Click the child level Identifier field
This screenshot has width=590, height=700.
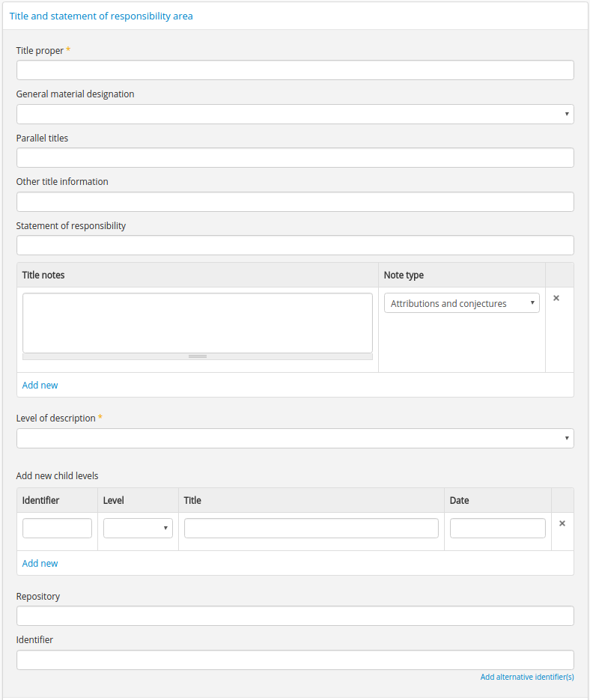(x=57, y=528)
